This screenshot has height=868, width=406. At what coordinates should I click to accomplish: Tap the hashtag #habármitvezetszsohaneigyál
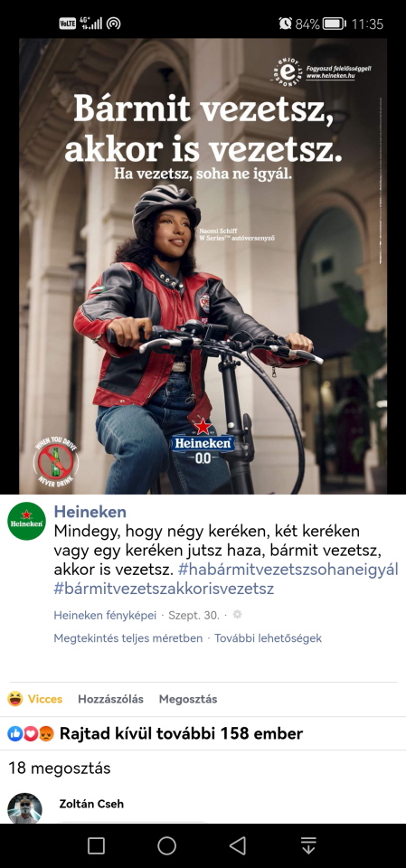288,570
